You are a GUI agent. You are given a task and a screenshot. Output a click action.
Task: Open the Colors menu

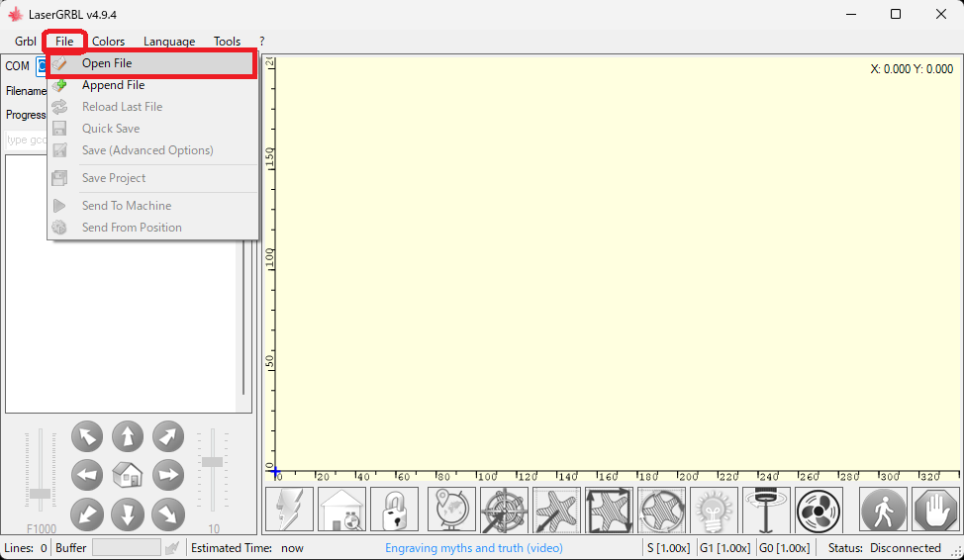(x=108, y=42)
